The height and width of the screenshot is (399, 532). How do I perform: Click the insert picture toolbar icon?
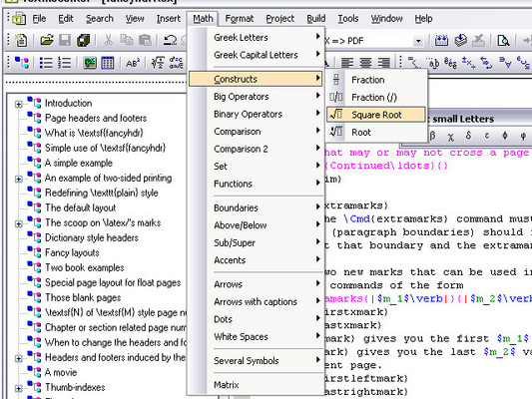point(90,63)
